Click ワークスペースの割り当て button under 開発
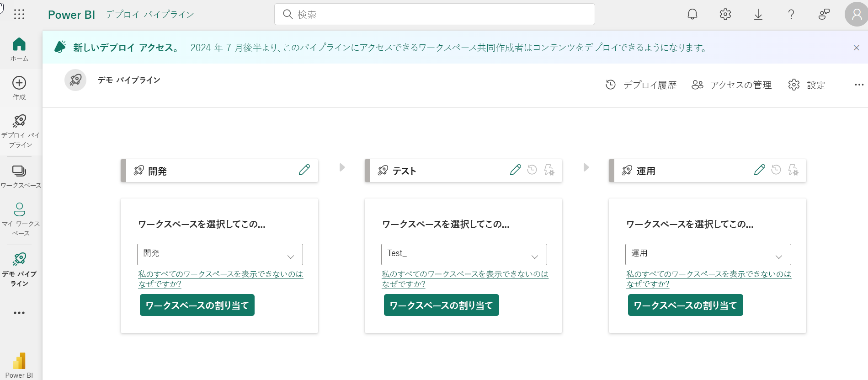This screenshot has height=380, width=868. pos(197,305)
